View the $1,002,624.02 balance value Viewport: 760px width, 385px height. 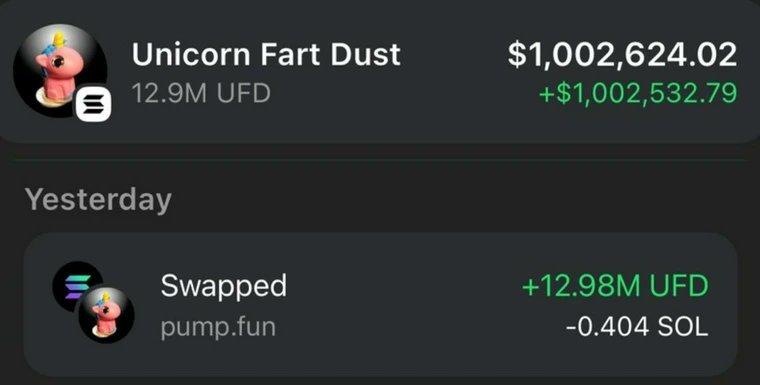tap(622, 54)
